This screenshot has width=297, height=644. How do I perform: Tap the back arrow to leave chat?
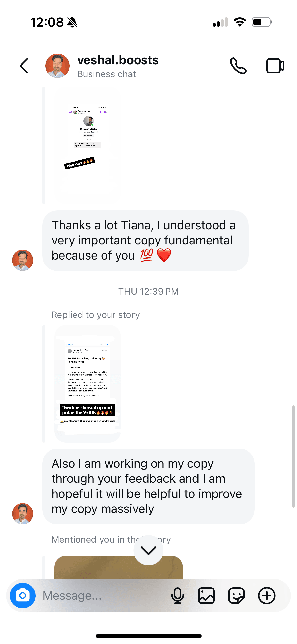pos(24,66)
